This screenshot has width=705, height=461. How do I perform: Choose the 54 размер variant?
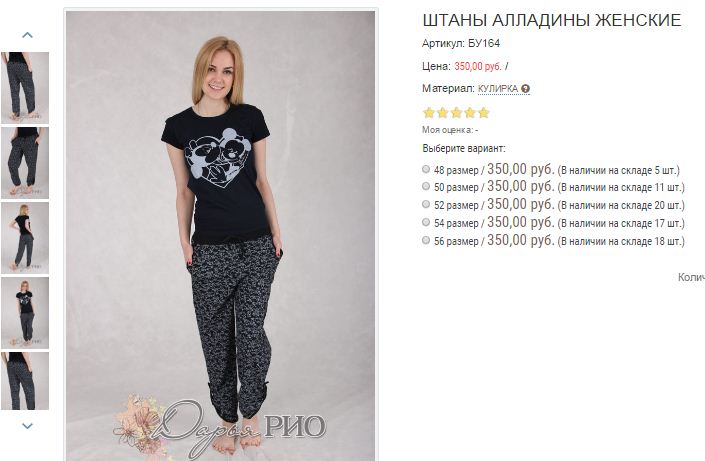coord(426,222)
